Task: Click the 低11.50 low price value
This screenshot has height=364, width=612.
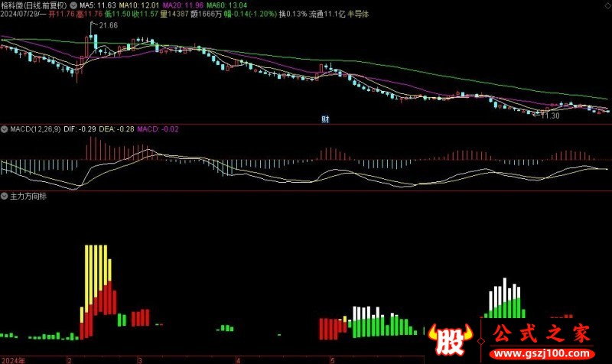Action: (117, 14)
